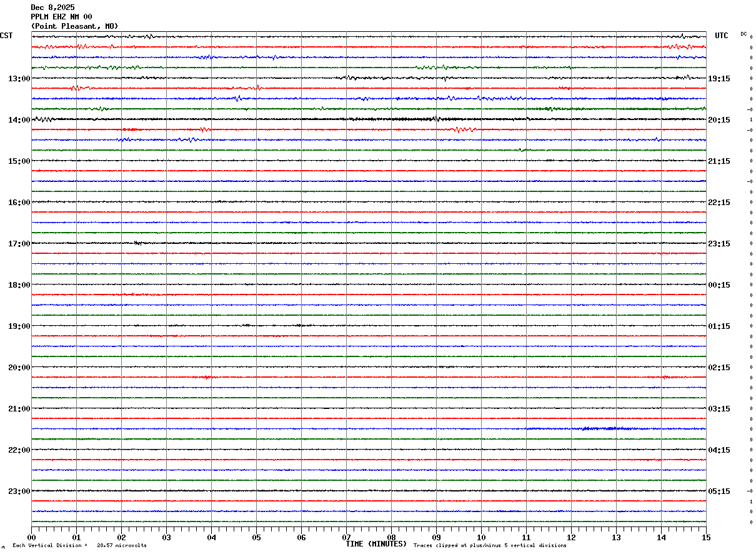Screen dimensions: 756x554
Task: Click the 23:00 CST time label
Action: 19,491
